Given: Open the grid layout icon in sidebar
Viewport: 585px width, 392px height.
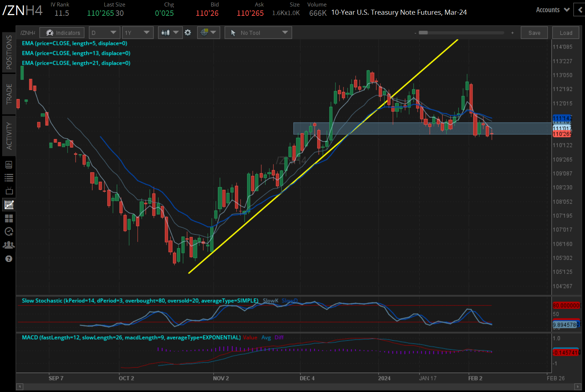Looking at the screenshot, I should coord(9,218).
